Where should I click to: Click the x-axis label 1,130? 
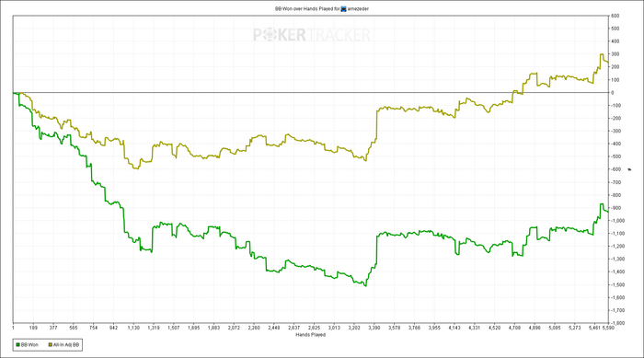[x=134, y=328]
